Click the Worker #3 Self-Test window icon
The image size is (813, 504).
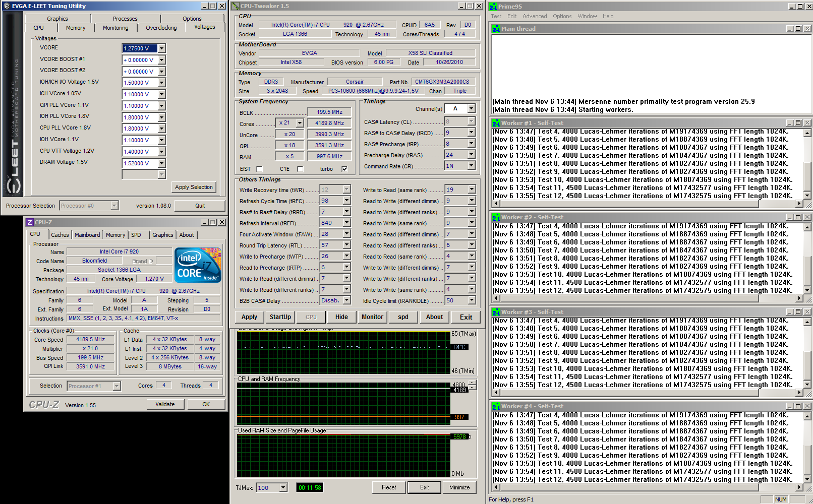click(x=496, y=312)
